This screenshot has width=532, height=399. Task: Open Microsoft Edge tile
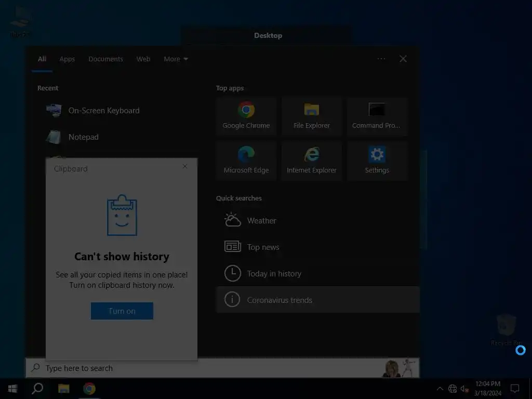point(246,161)
